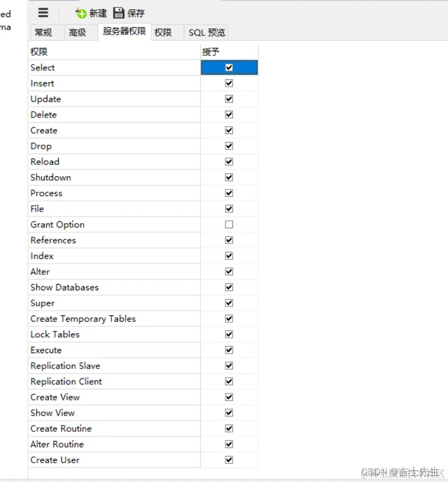Click the Save floppy disk icon

click(119, 13)
